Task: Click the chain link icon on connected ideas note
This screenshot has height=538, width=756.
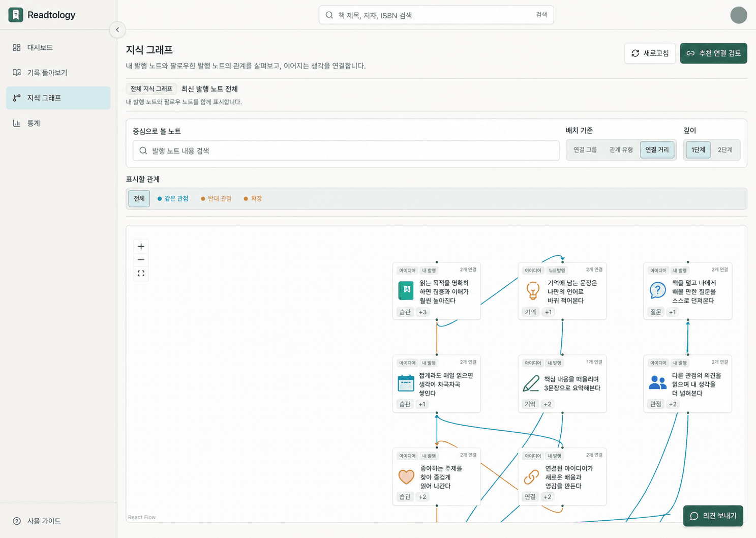Action: pos(531,476)
